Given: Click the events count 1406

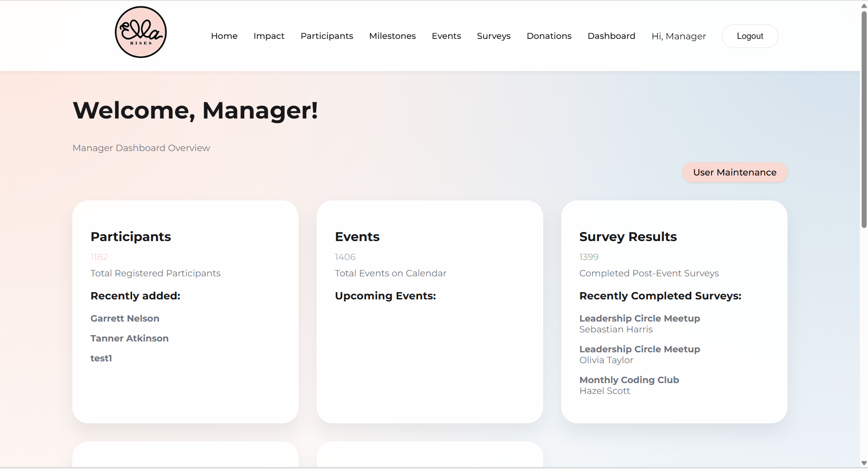Looking at the screenshot, I should coord(345,257).
